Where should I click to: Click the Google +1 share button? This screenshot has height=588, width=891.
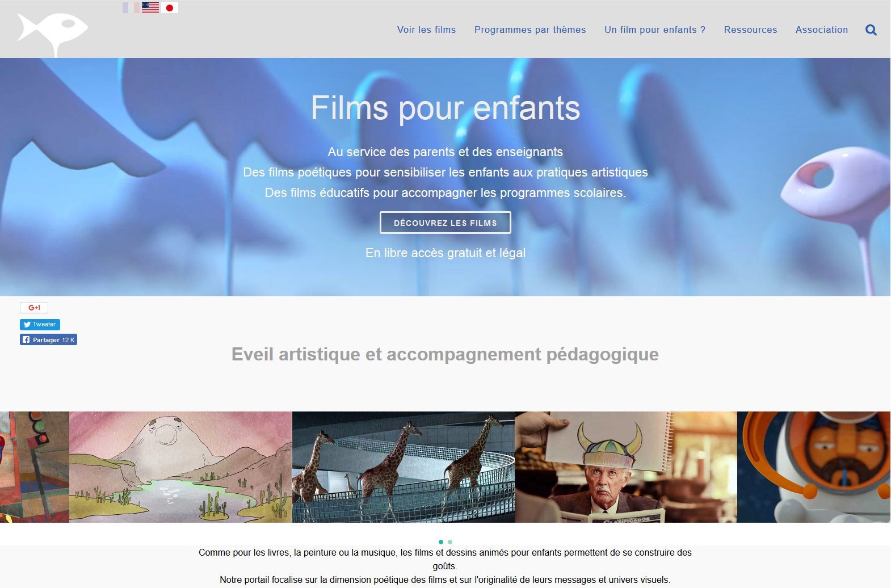(x=34, y=308)
